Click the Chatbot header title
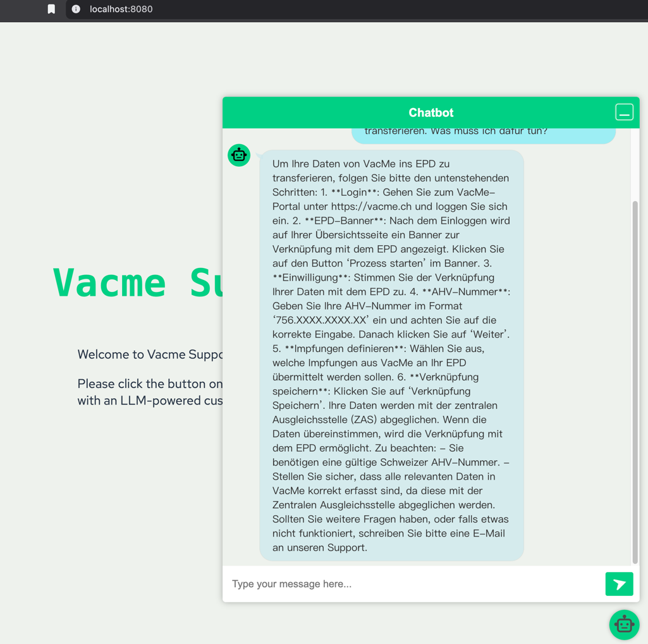This screenshot has width=648, height=644. click(x=431, y=112)
